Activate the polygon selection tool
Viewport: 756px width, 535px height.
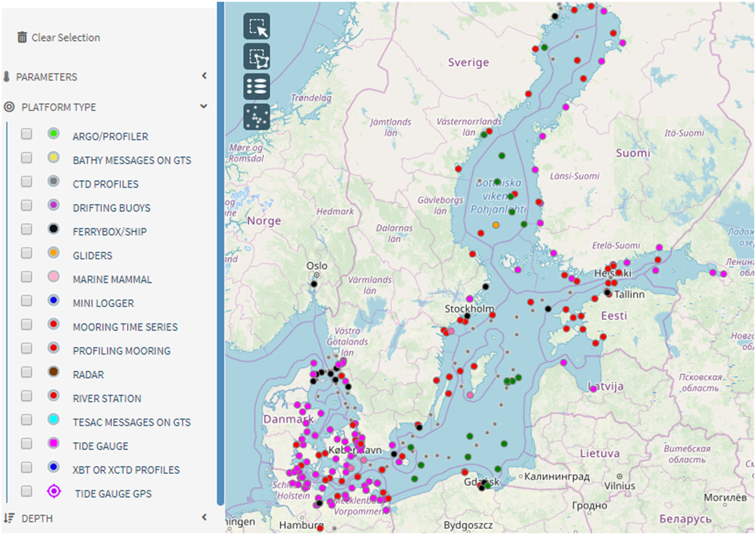pyautogui.click(x=257, y=57)
